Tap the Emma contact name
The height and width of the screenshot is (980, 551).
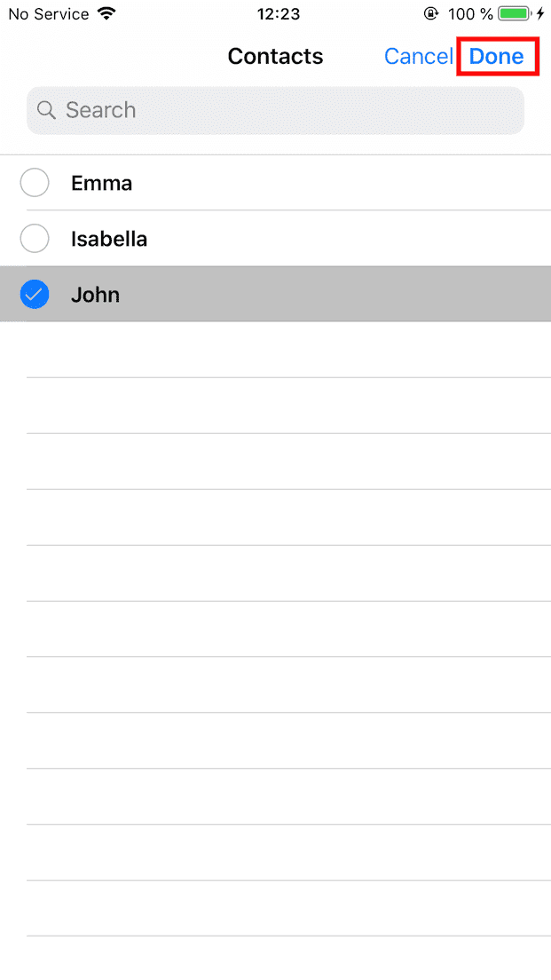(101, 183)
